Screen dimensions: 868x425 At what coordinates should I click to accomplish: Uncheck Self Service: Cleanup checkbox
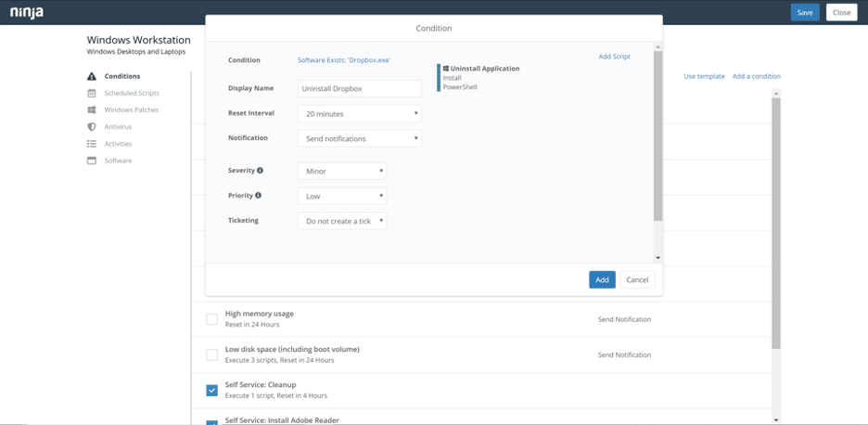tap(211, 391)
